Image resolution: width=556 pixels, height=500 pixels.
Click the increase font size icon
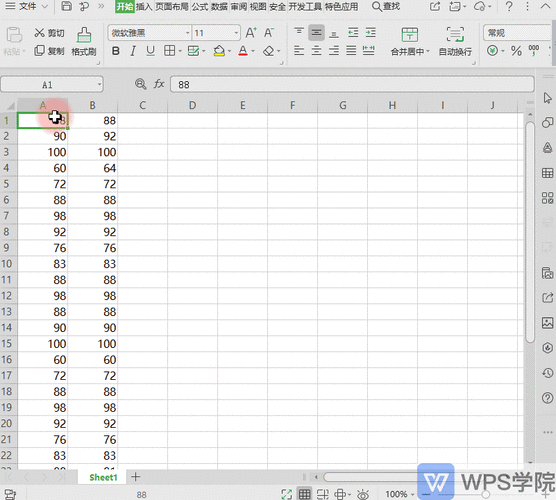coord(251,33)
